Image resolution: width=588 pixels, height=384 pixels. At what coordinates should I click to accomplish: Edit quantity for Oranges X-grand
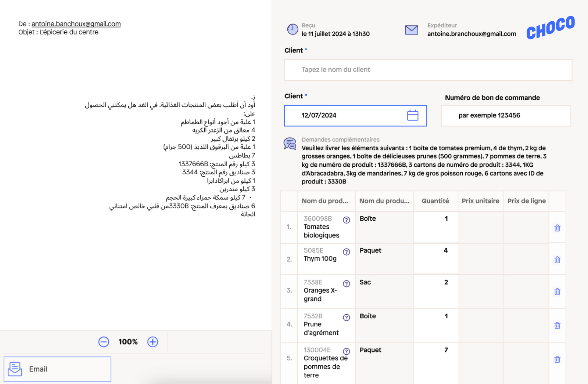[x=436, y=291]
